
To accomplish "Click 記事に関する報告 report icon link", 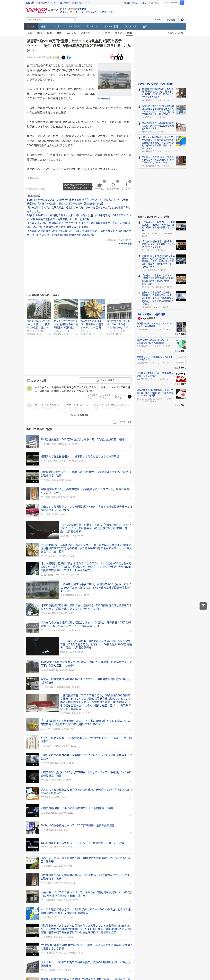I will [x=36, y=189].
